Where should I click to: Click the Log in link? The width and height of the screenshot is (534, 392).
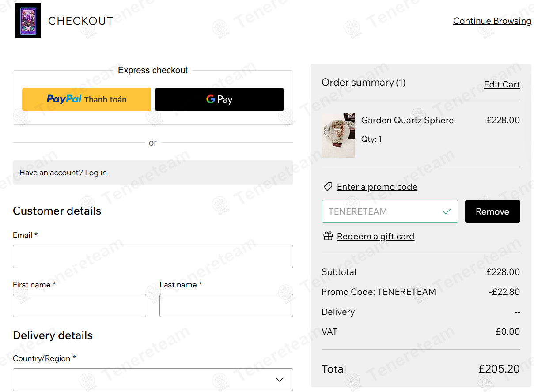pos(96,173)
